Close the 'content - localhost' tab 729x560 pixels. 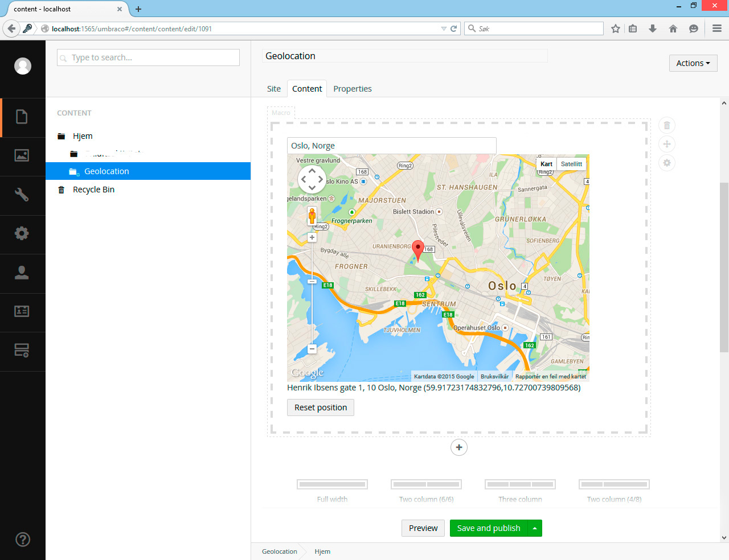click(x=120, y=9)
